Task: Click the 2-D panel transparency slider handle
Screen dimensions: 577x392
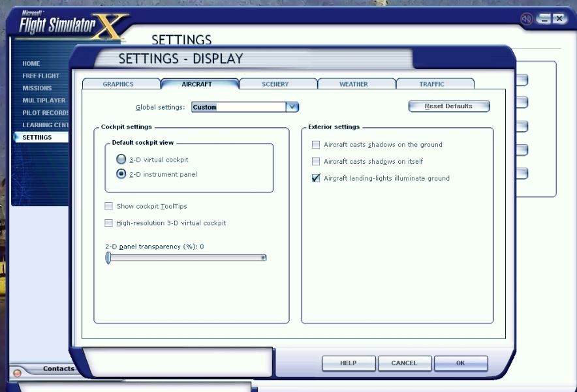Action: coord(108,258)
